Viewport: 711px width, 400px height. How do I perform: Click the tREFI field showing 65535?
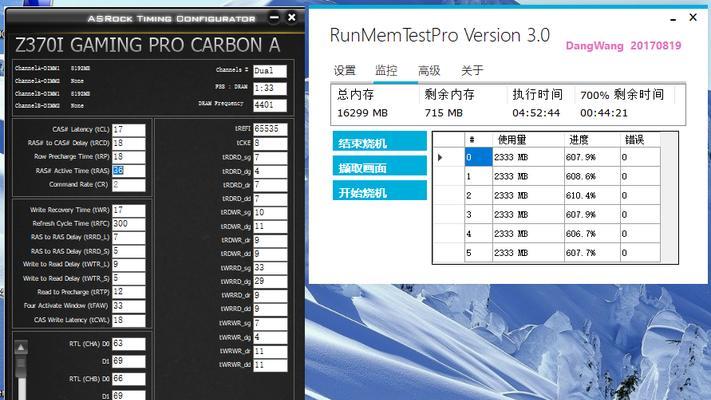tap(270, 129)
